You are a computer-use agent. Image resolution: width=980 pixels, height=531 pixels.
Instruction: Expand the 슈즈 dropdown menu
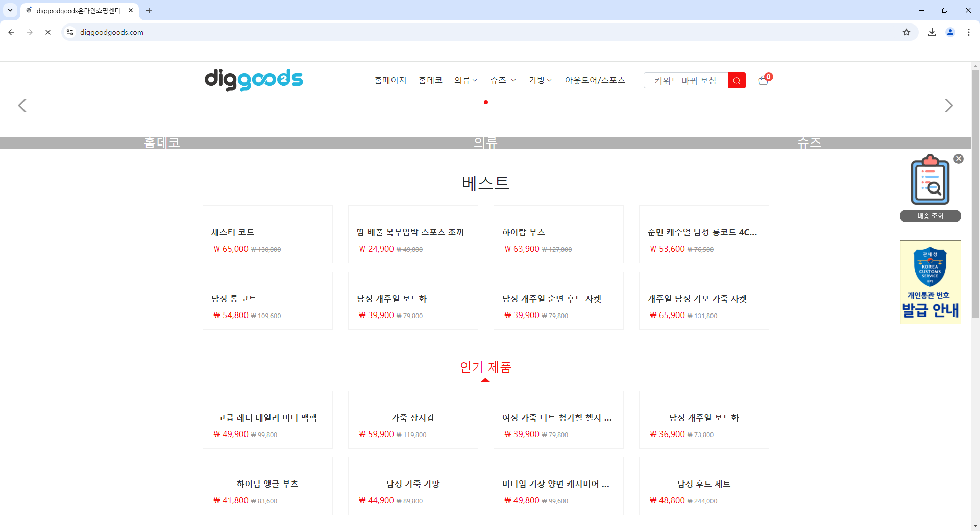[x=503, y=80]
